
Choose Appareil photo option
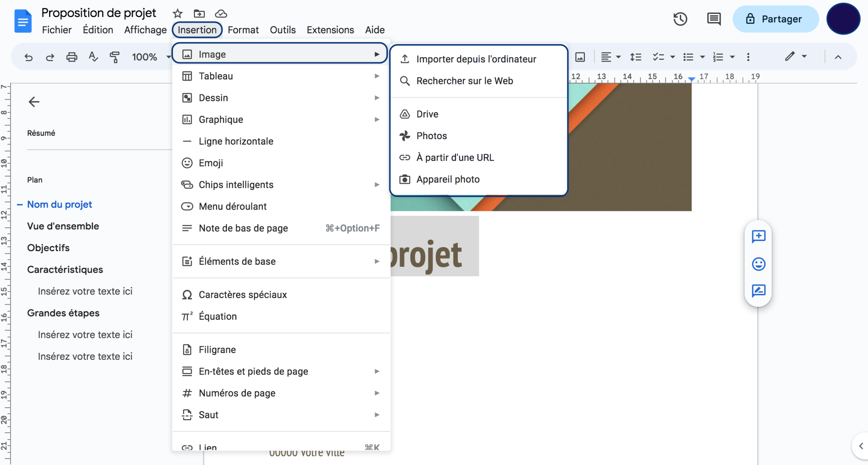coord(479,179)
